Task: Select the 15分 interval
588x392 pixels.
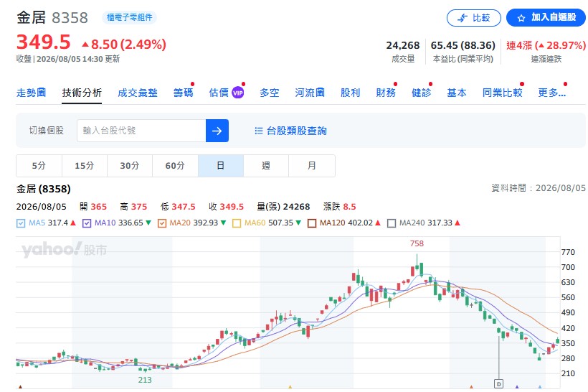Action: (85, 166)
